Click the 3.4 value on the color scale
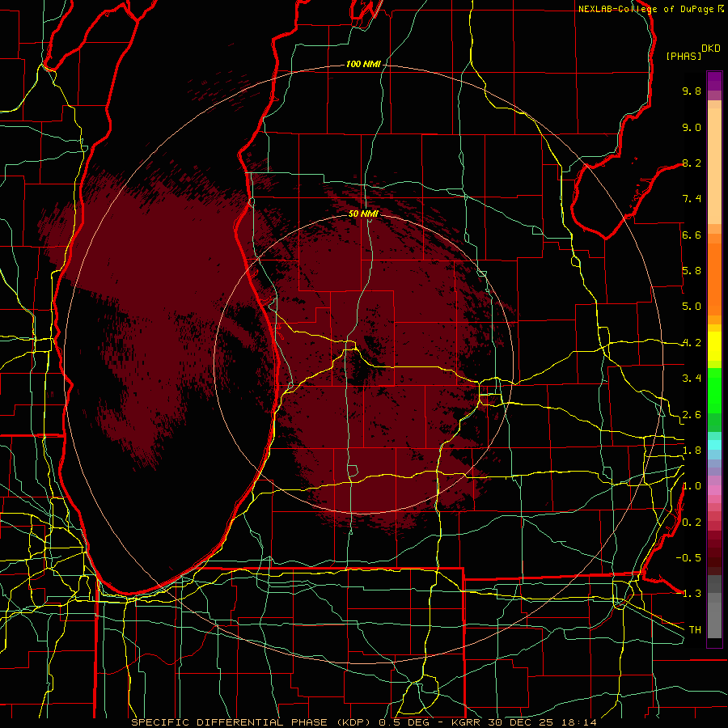This screenshot has width=728, height=728. click(x=692, y=379)
